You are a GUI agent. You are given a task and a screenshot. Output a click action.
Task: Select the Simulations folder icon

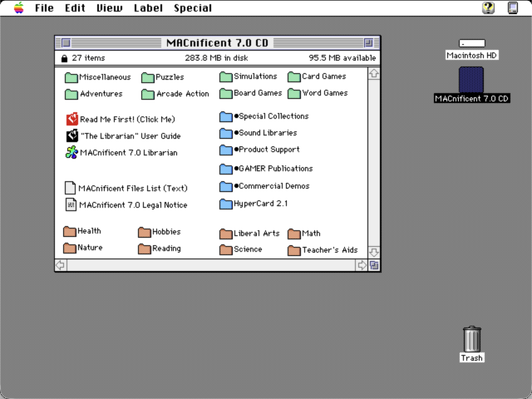225,77
